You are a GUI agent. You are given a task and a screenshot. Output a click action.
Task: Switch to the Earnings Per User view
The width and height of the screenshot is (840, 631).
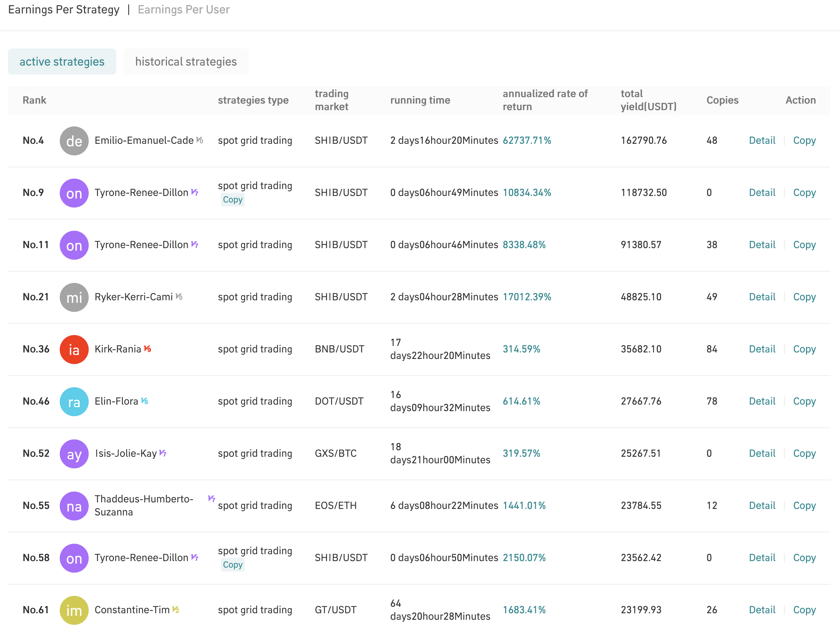point(184,9)
